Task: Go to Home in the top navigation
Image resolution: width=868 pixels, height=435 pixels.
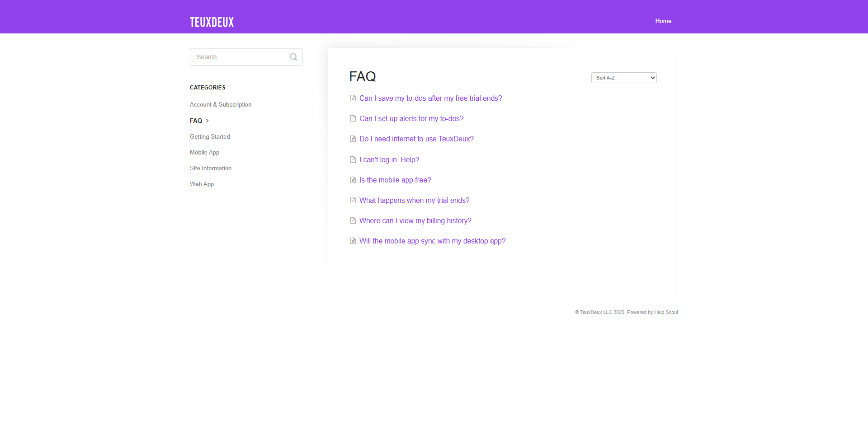Action: [x=663, y=21]
